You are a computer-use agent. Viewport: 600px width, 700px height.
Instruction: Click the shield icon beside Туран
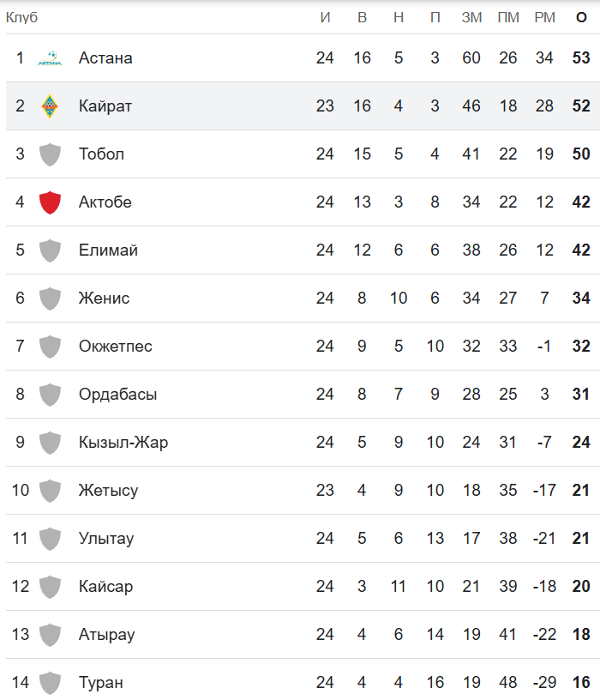pyautogui.click(x=50, y=683)
